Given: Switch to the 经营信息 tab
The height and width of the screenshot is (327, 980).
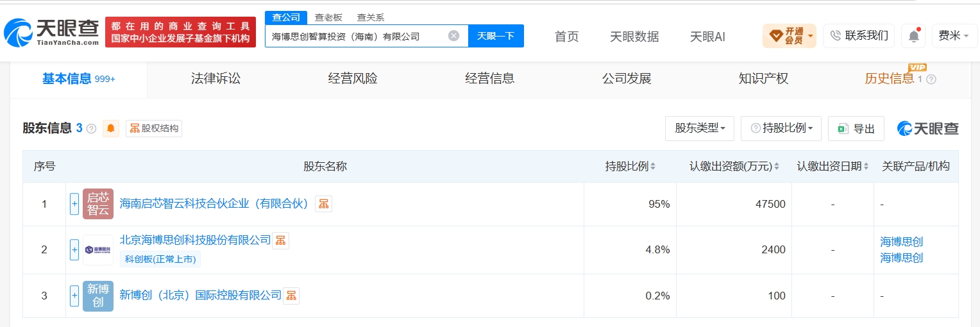Looking at the screenshot, I should click(489, 79).
